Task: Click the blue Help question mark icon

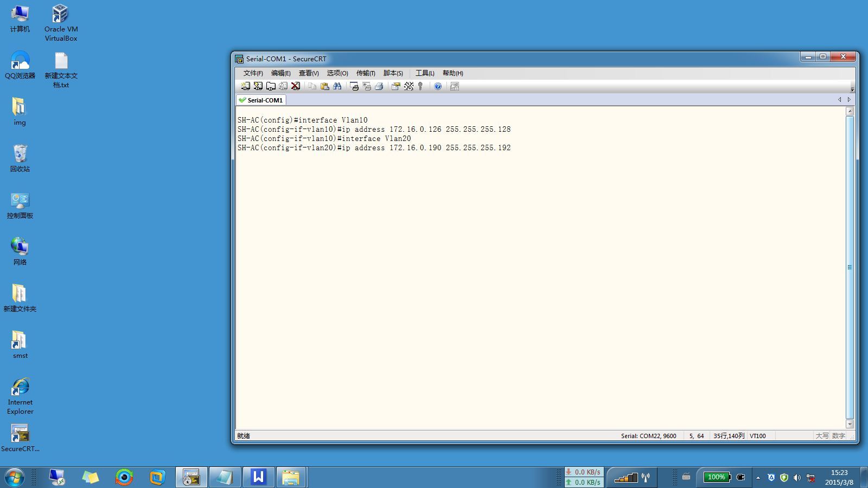Action: coord(438,86)
